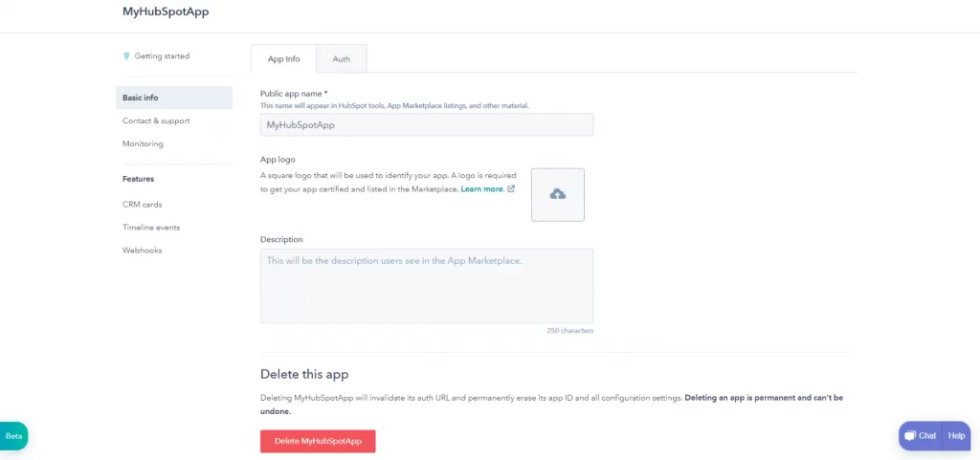Viewport: 980px width, 460px height.
Task: Click the Learn more link
Action: pyautogui.click(x=482, y=188)
